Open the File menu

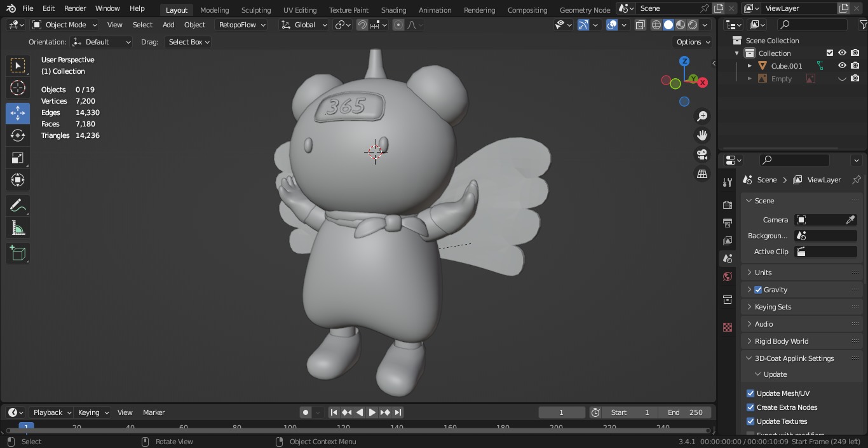[27, 8]
